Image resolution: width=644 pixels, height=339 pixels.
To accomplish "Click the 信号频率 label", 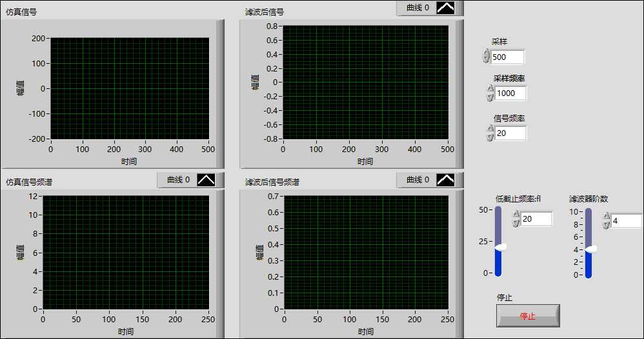I will [509, 118].
